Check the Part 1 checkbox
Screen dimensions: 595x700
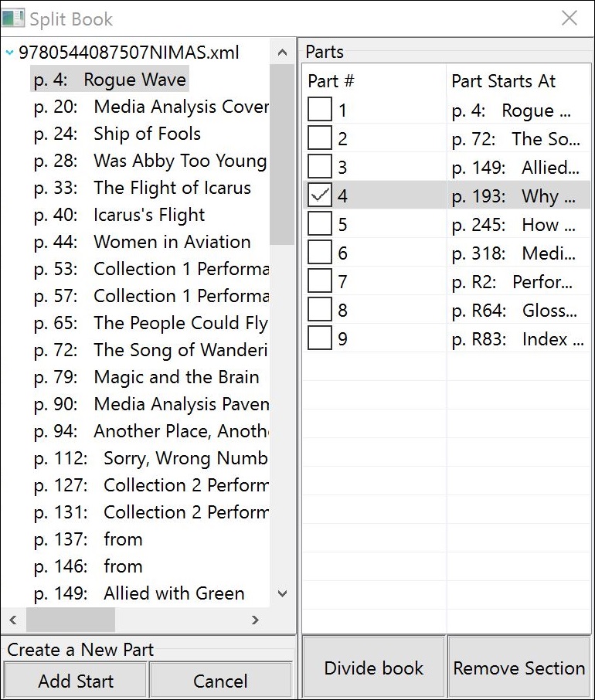coord(319,110)
